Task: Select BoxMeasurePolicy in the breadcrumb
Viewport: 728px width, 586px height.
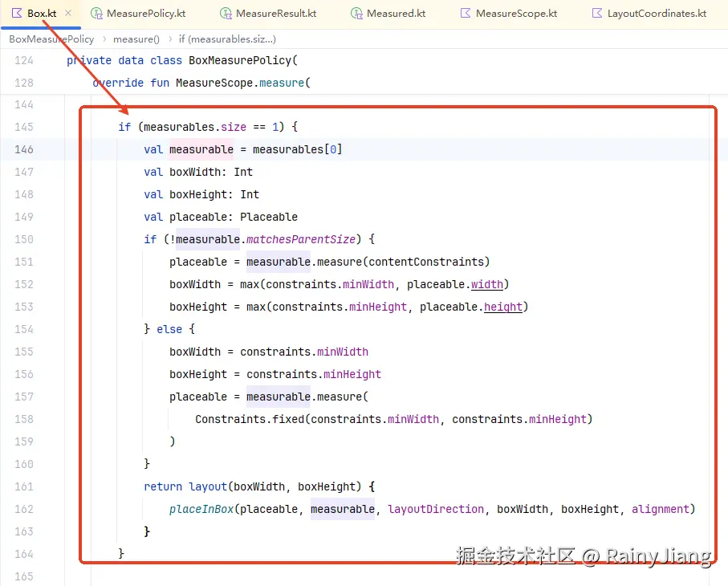Action: click(51, 39)
